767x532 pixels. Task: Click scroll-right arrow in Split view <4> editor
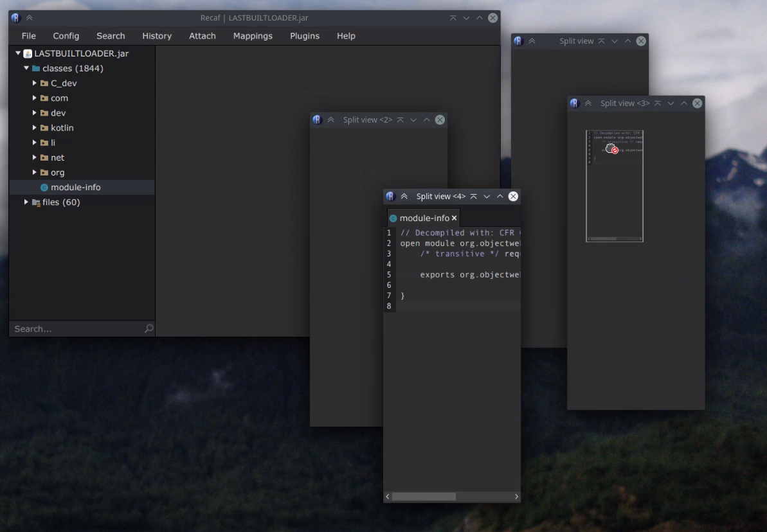[516, 496]
